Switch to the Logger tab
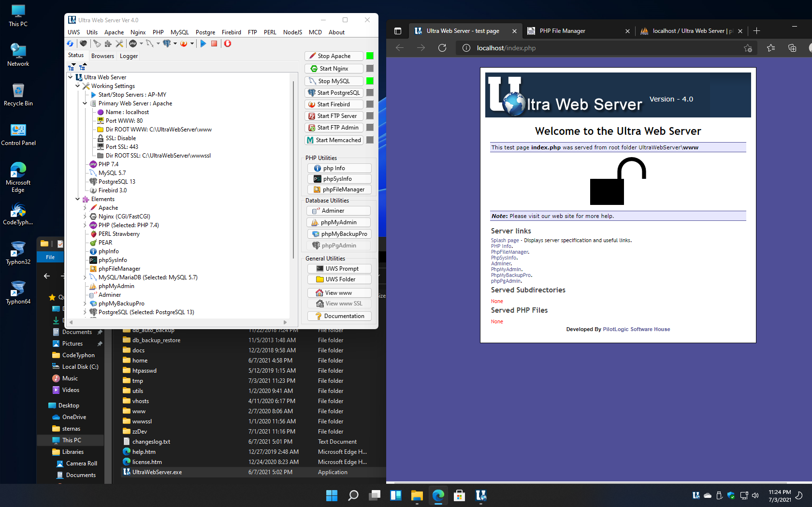Screen dimensions: 812x507 click(x=129, y=56)
